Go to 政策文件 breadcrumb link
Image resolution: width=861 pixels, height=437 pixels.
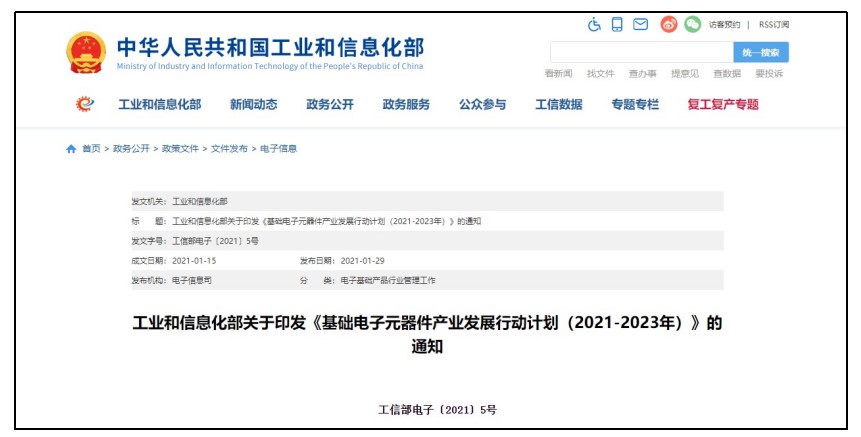(x=180, y=149)
